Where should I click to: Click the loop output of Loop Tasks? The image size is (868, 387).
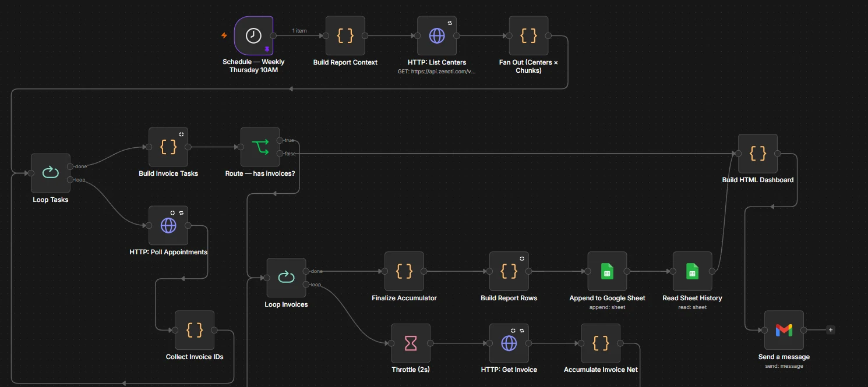(x=70, y=180)
